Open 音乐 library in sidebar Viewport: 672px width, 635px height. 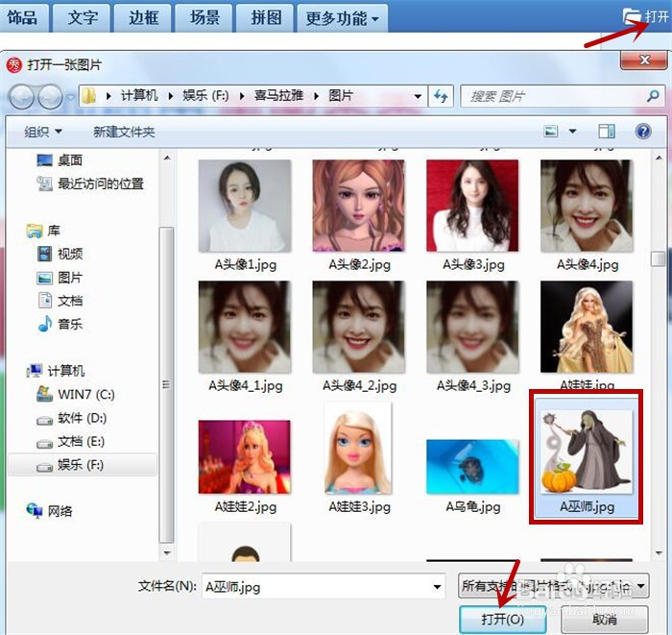point(60,324)
